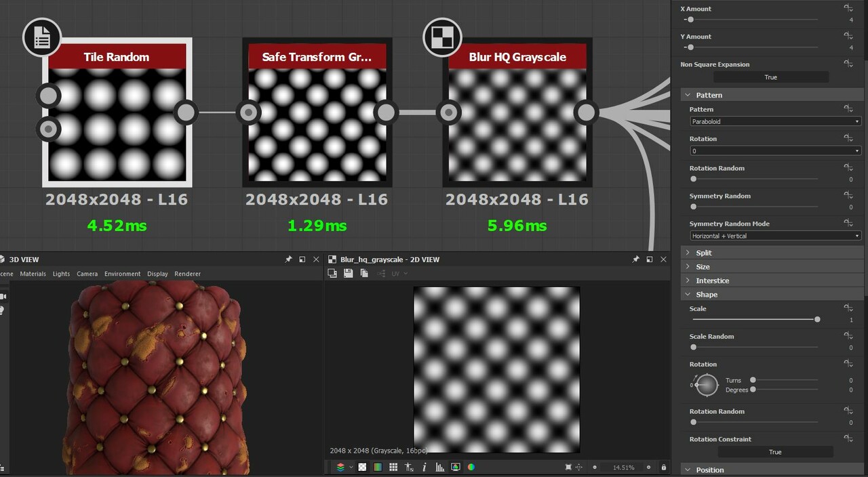
Task: Toggle the display color monitor icon in 2D View
Action: coord(456,467)
